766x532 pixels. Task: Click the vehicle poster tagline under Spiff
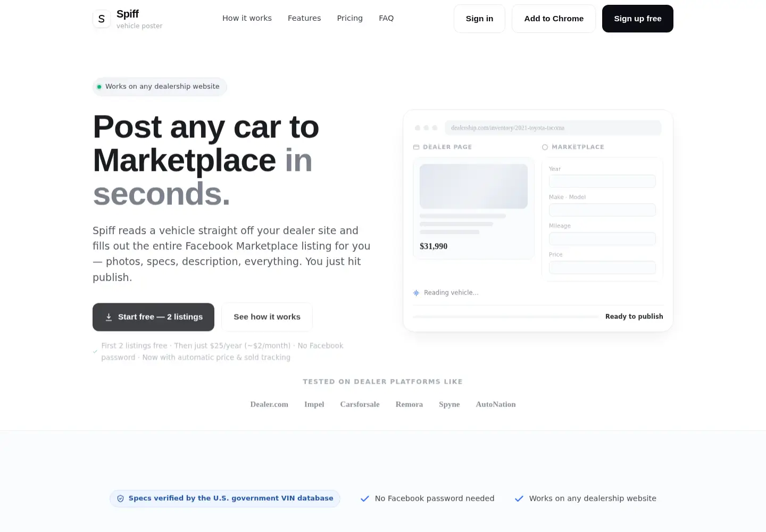(139, 26)
